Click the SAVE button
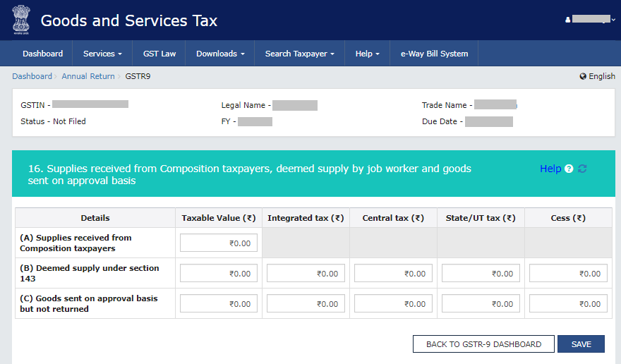Screen dimensions: 621x364 (581, 344)
